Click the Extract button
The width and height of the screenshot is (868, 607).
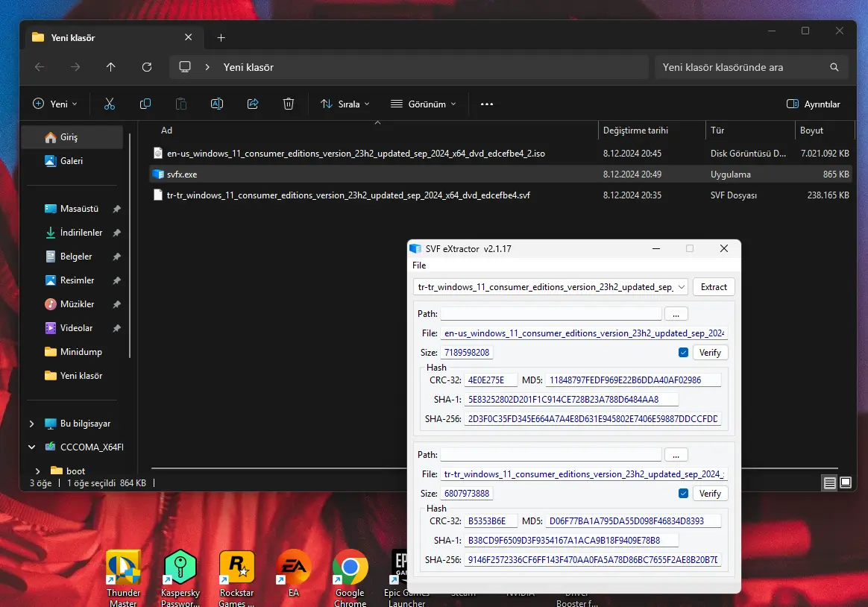pos(714,286)
